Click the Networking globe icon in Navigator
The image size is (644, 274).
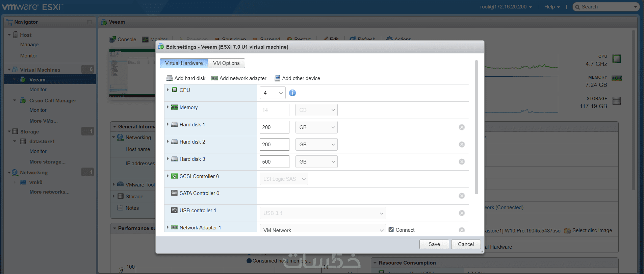tap(15, 173)
